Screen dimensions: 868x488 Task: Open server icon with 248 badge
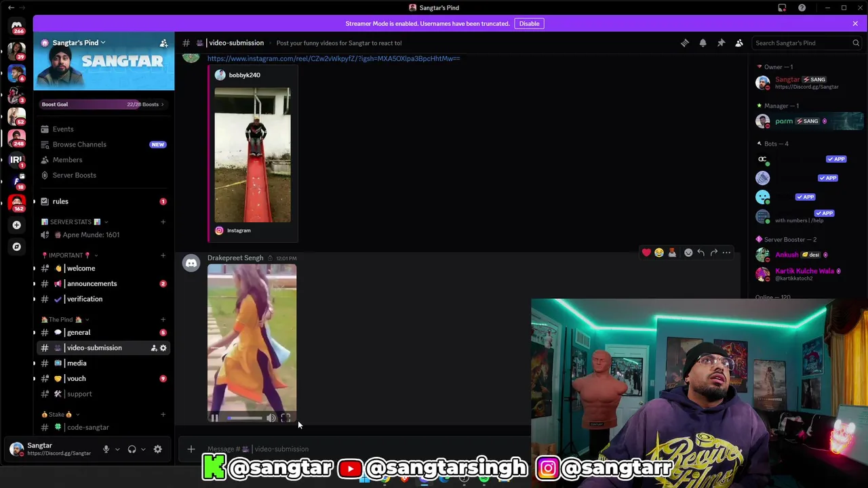point(17,138)
